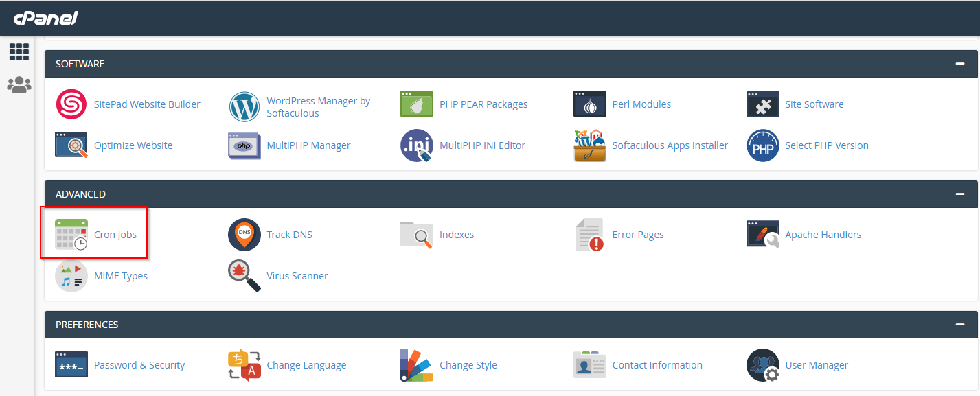Click the MultiPHP Manager icon
980x396 pixels.
[x=244, y=145]
